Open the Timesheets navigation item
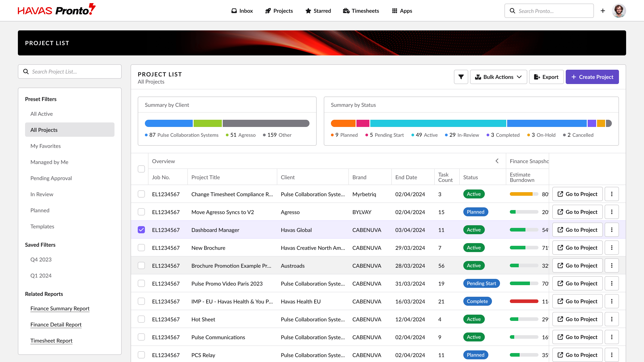The image size is (644, 362). point(361,11)
